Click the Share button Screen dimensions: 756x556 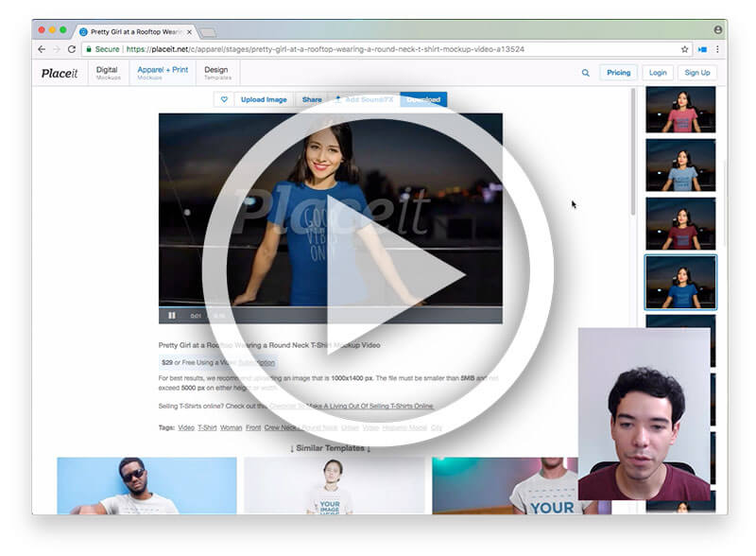click(x=312, y=99)
